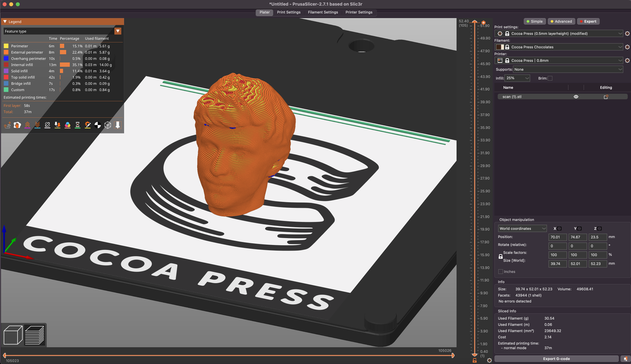Screen dimensions: 631x364
Task: Switch to 3D editor view cube icon
Action: coord(13,335)
